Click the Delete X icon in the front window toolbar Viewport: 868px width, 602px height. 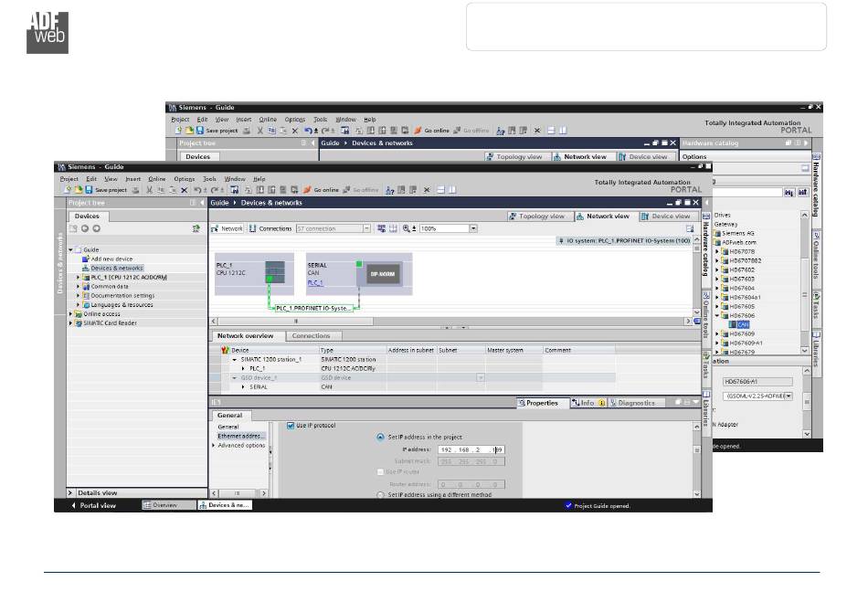click(x=185, y=190)
